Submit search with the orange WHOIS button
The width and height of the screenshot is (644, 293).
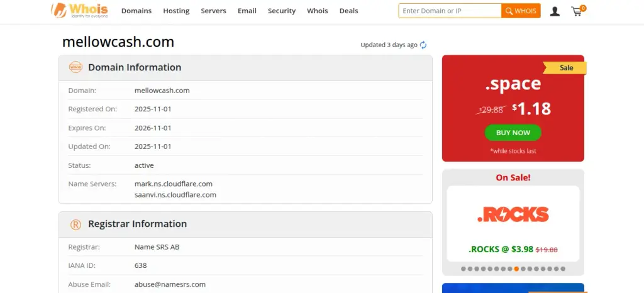(x=521, y=11)
